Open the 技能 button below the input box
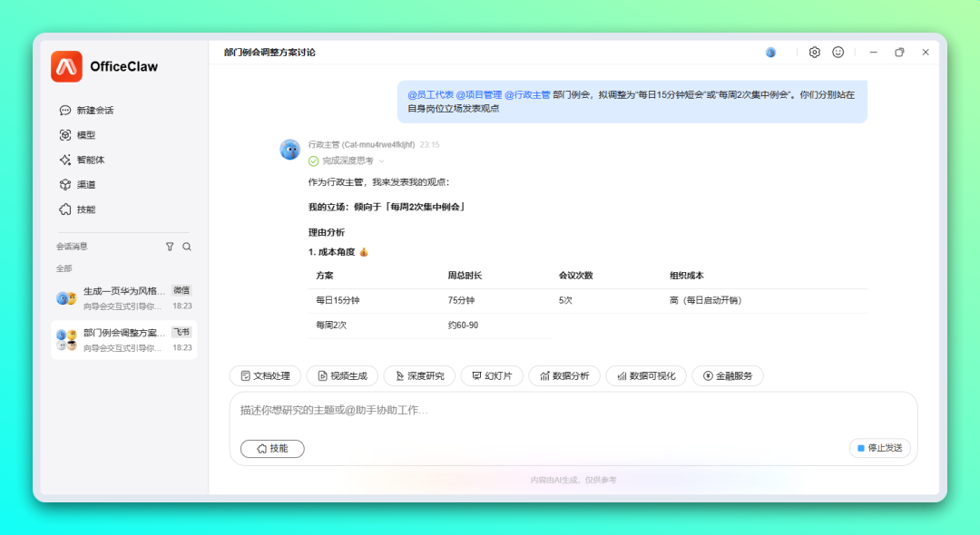This screenshot has height=535, width=980. (272, 448)
